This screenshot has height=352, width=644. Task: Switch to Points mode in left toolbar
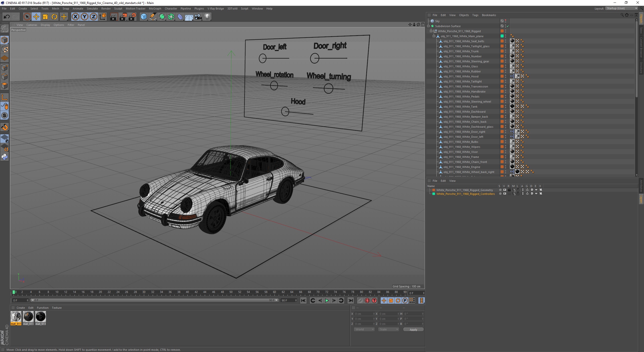[x=5, y=68]
